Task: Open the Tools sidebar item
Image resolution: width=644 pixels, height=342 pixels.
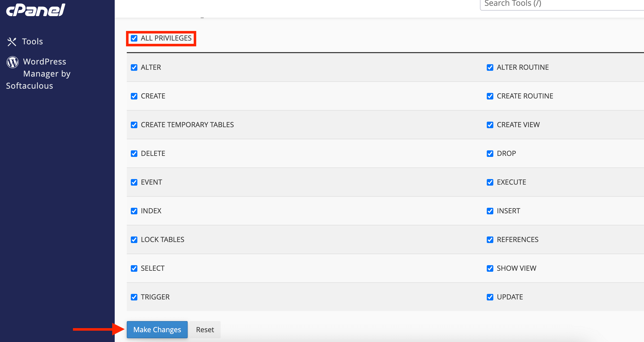Action: click(x=32, y=42)
